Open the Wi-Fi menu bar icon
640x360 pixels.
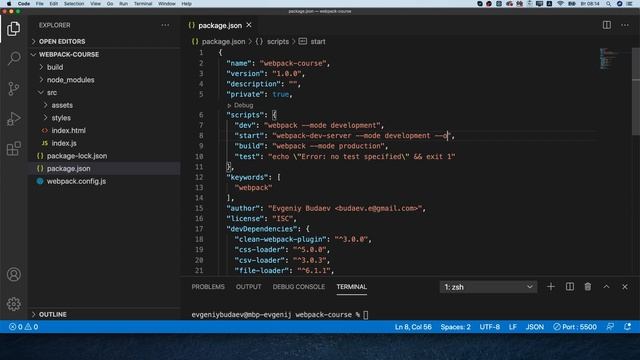pyautogui.click(x=560, y=4)
